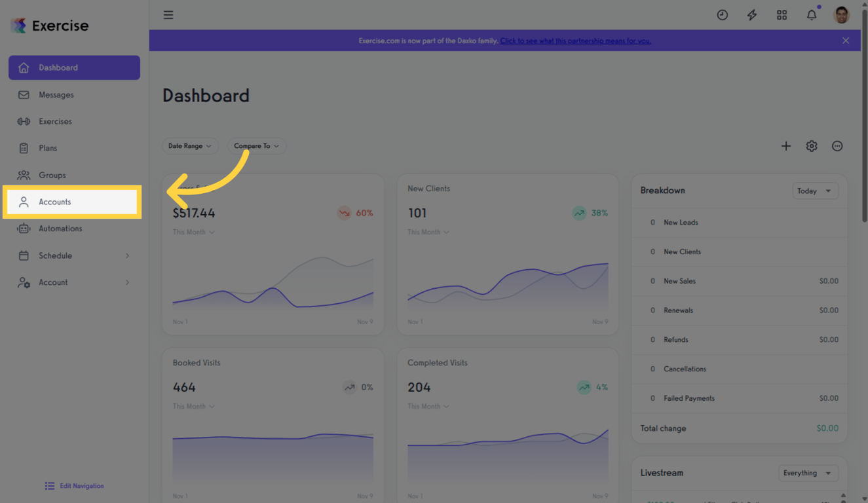This screenshot has height=503, width=868.
Task: Go to Groups using the sidebar icon
Action: (x=24, y=175)
